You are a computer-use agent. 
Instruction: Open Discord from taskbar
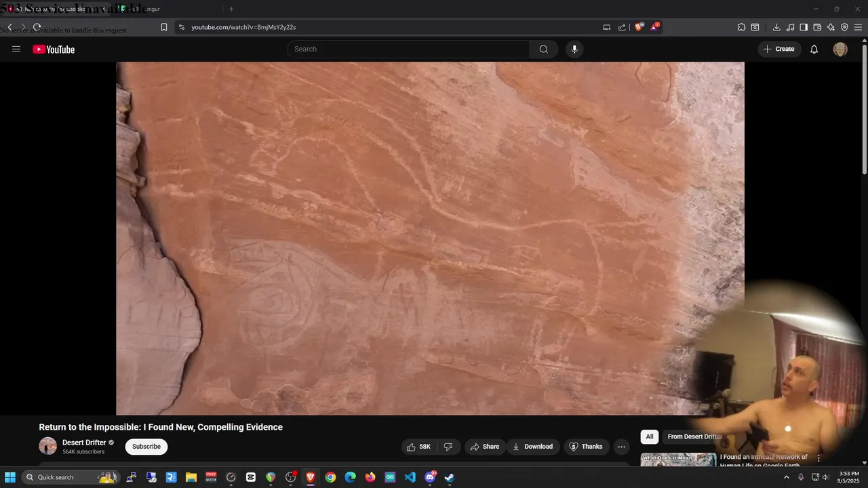[x=430, y=477]
